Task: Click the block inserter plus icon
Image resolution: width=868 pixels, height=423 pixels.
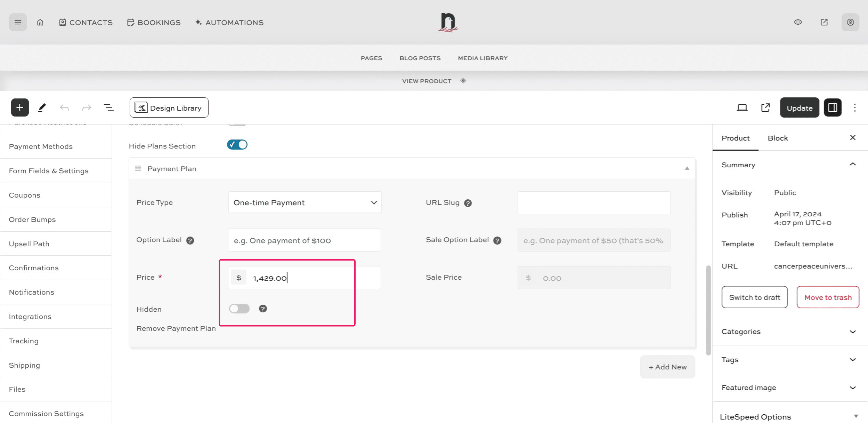Action: point(20,107)
